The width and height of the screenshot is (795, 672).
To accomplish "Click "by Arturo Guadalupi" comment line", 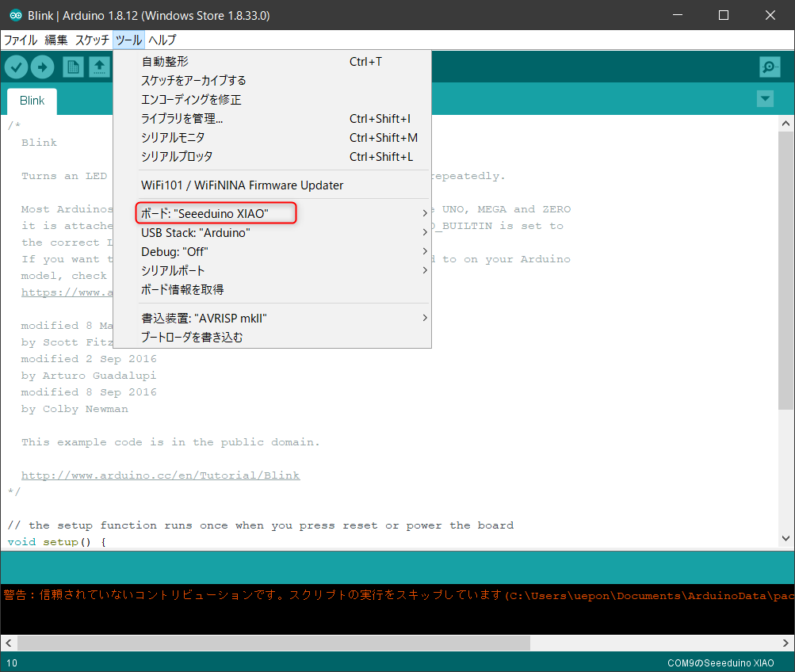I will [89, 376].
